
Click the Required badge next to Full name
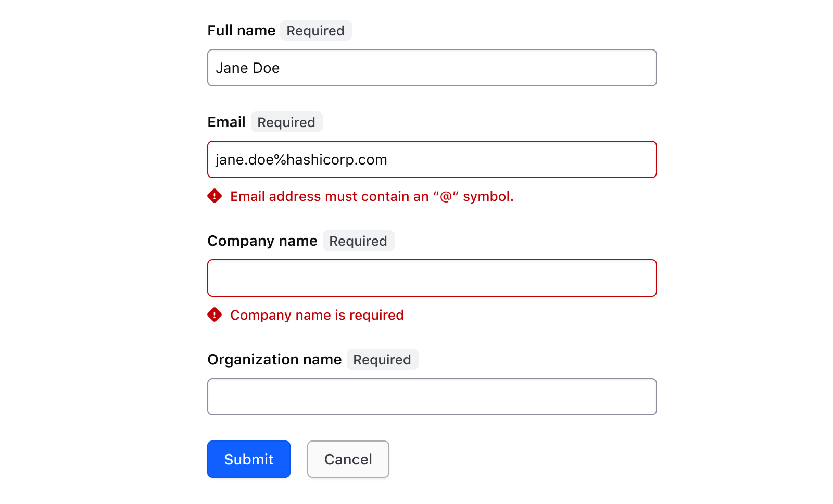(x=315, y=30)
